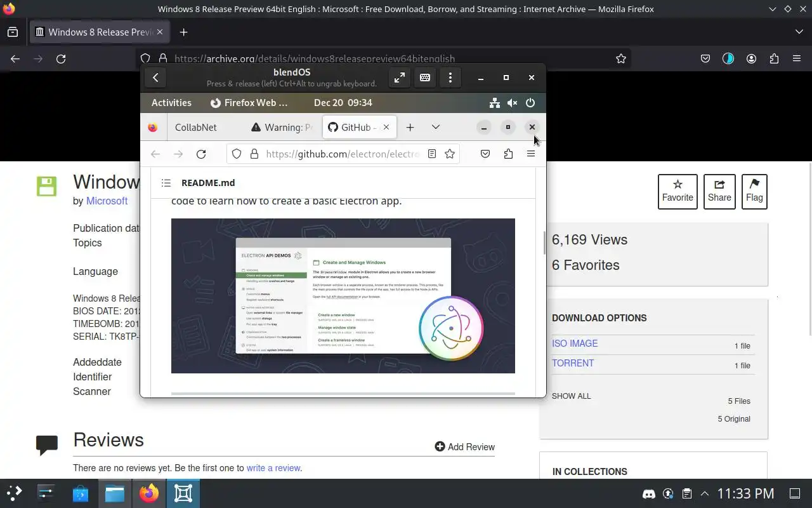Share this archive.org item
This screenshot has height=508, width=812.
[x=719, y=191]
